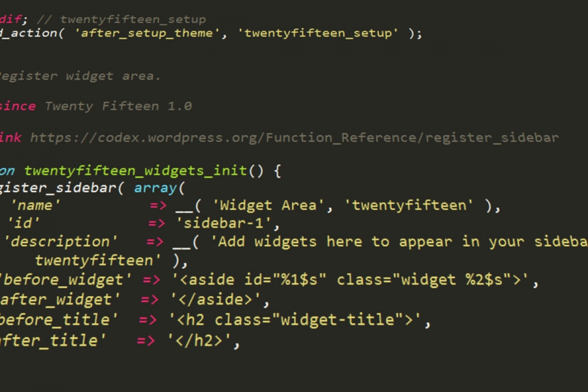This screenshot has height=392, width=588.
Task: Click the blue array keyword
Action: coord(155,188)
